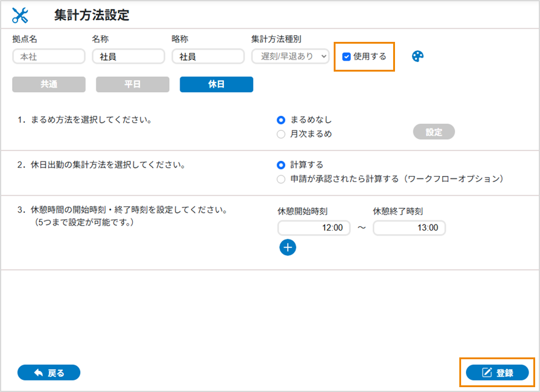Open the 集計方法種別 dropdown
Image resolution: width=540 pixels, height=392 pixels.
(290, 56)
